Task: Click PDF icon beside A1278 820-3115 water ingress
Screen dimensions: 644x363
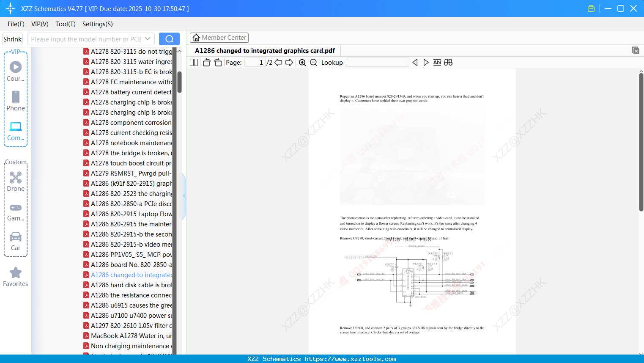Action: [x=86, y=62]
